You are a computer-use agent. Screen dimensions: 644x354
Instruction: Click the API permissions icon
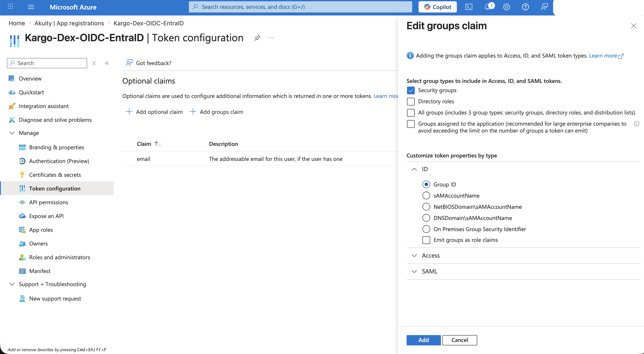[22, 202]
